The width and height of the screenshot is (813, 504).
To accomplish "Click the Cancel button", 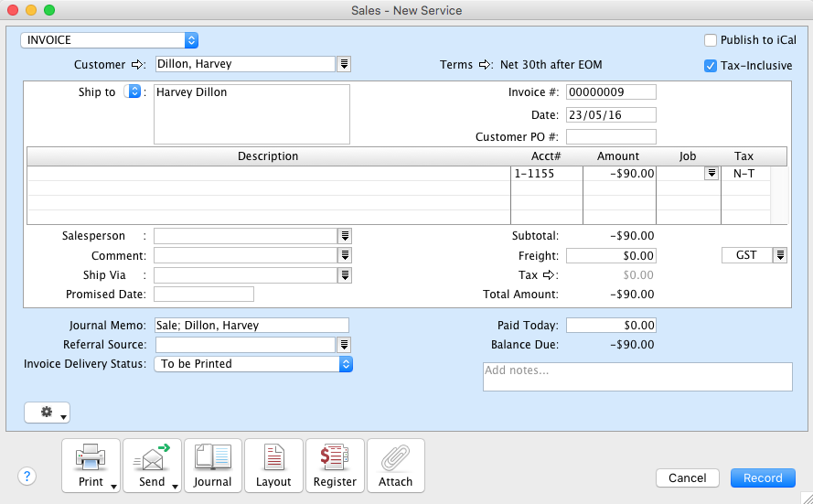I will point(687,477).
